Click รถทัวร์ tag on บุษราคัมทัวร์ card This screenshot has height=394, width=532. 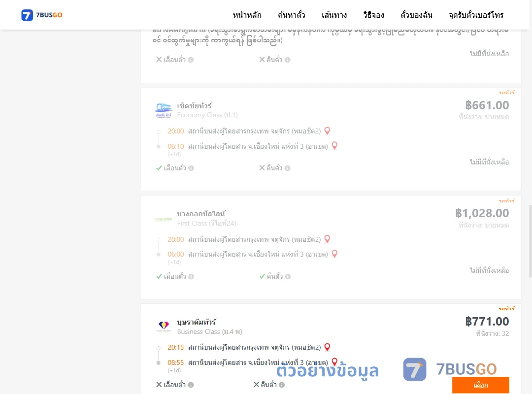pyautogui.click(x=506, y=308)
